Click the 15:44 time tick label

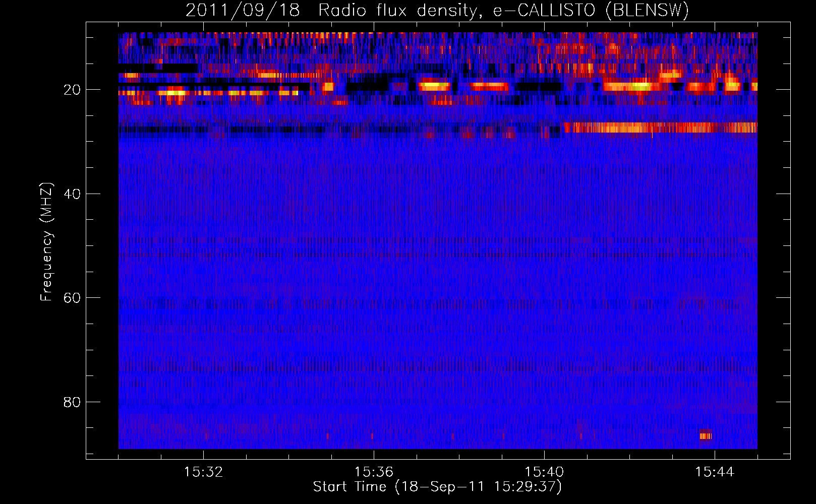[x=715, y=472]
